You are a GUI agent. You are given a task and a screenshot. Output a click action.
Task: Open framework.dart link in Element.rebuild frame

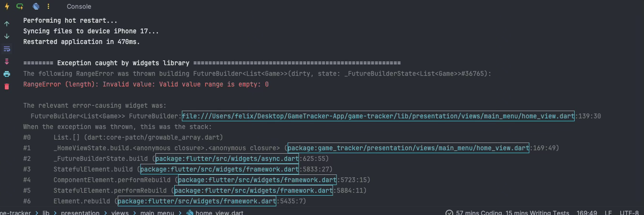(x=197, y=201)
